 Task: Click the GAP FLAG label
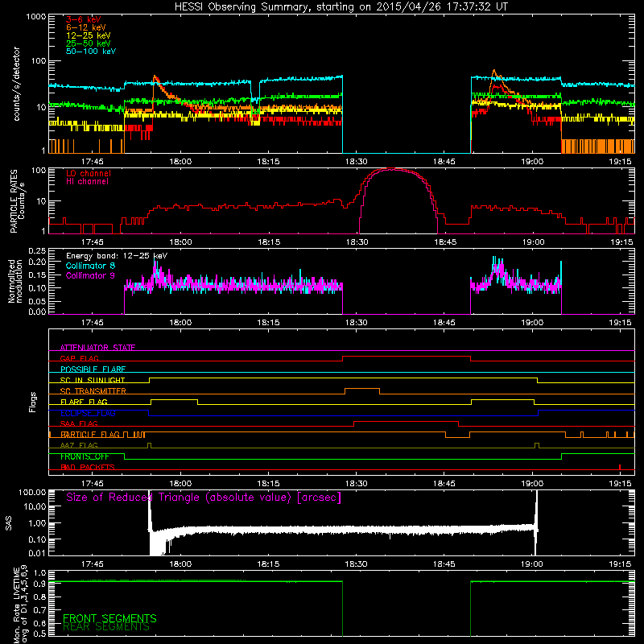pyautogui.click(x=79, y=358)
